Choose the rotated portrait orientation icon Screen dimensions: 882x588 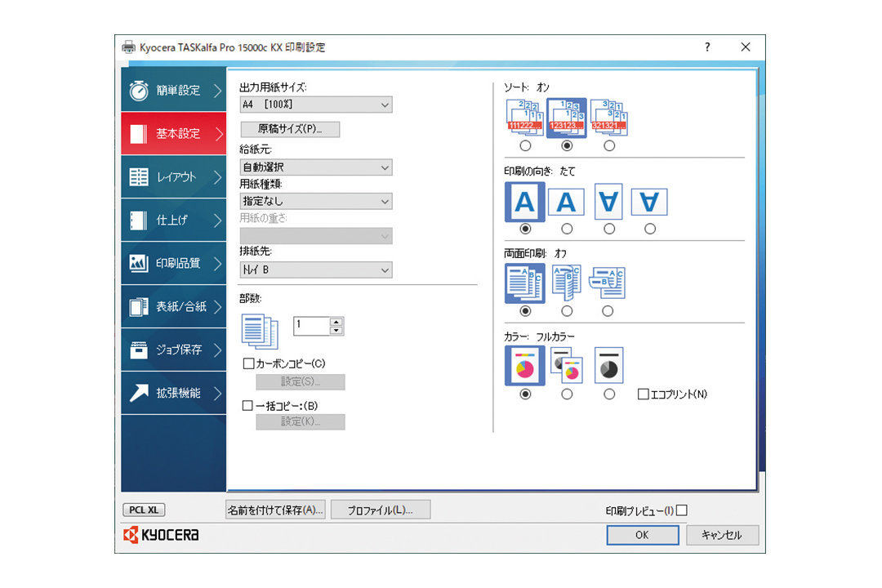tap(608, 202)
